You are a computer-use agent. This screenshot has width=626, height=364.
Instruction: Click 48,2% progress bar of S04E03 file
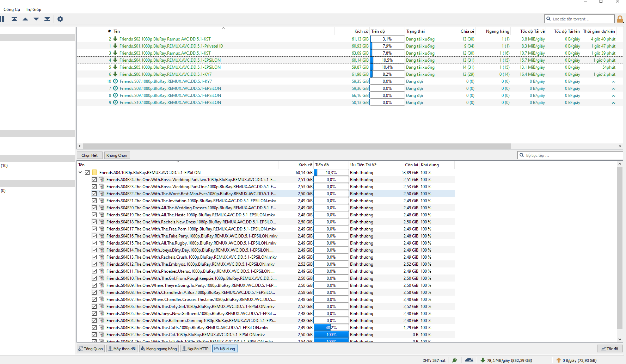tap(331, 327)
